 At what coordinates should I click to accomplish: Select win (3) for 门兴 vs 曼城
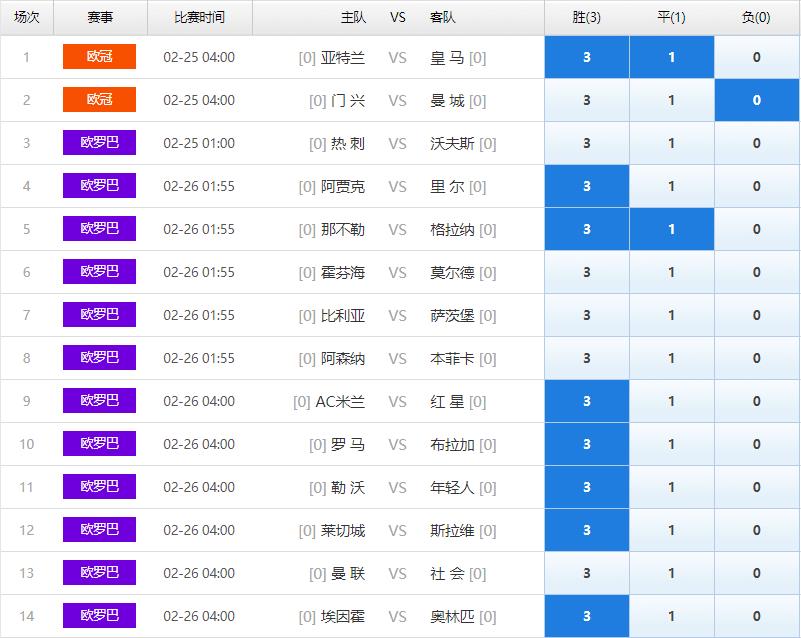coord(587,100)
